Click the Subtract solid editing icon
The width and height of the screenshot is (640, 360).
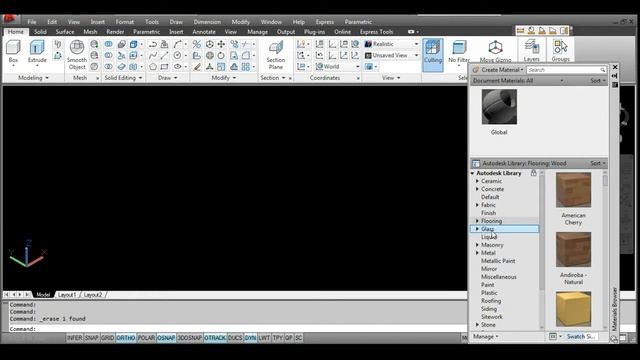pos(109,55)
